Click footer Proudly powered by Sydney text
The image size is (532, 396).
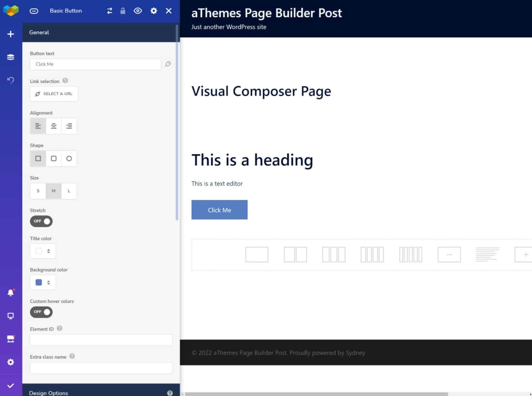click(x=327, y=353)
